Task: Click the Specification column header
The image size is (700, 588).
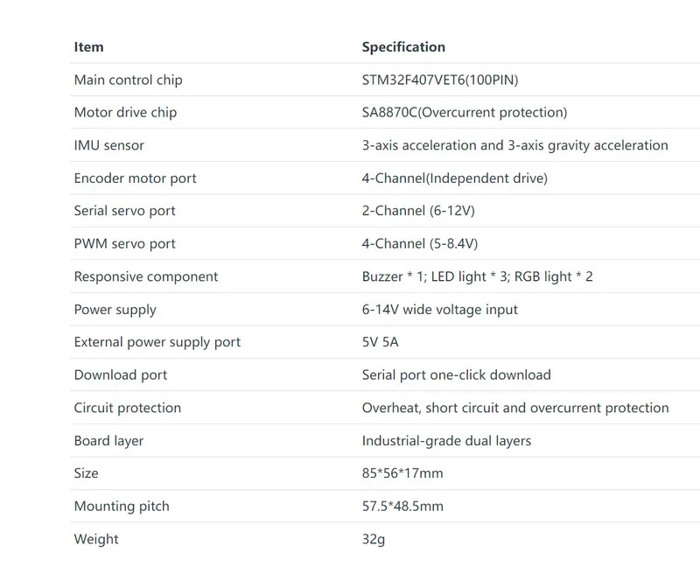Action: click(x=403, y=47)
